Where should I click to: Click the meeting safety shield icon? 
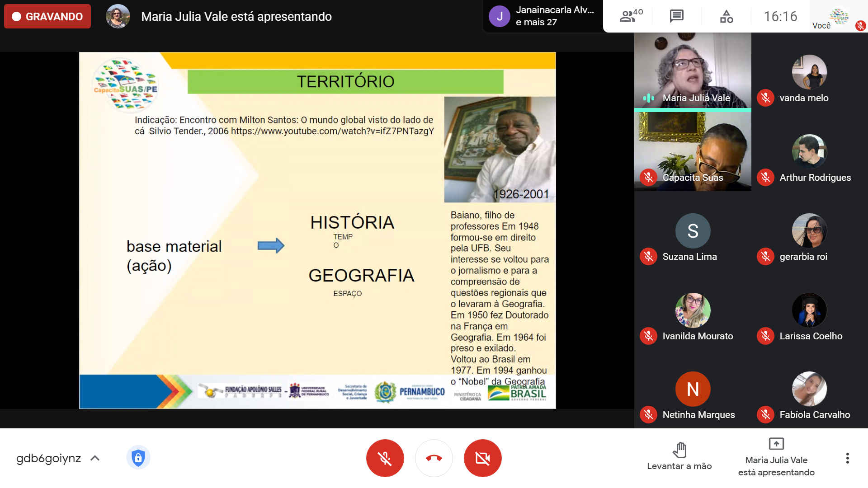138,458
